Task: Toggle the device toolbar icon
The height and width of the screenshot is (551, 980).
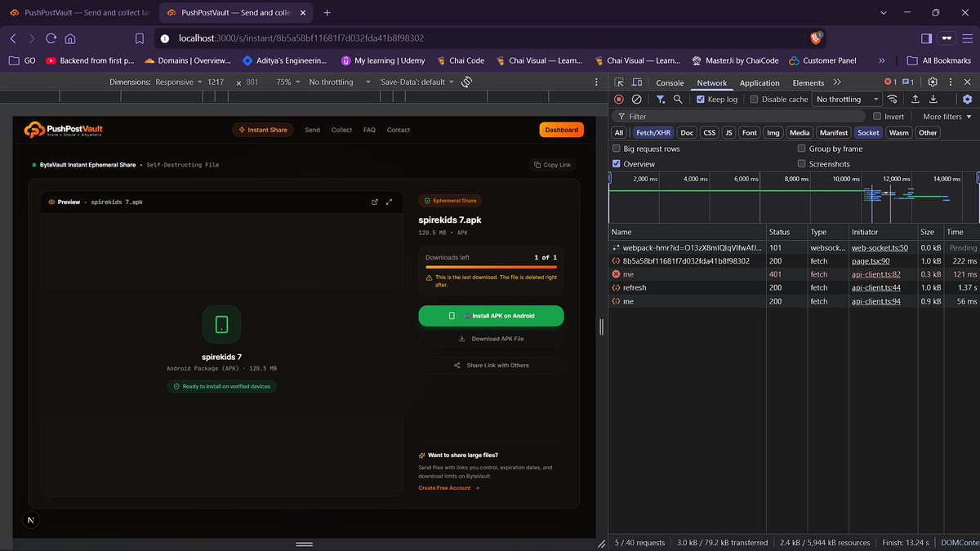Action: [x=638, y=82]
